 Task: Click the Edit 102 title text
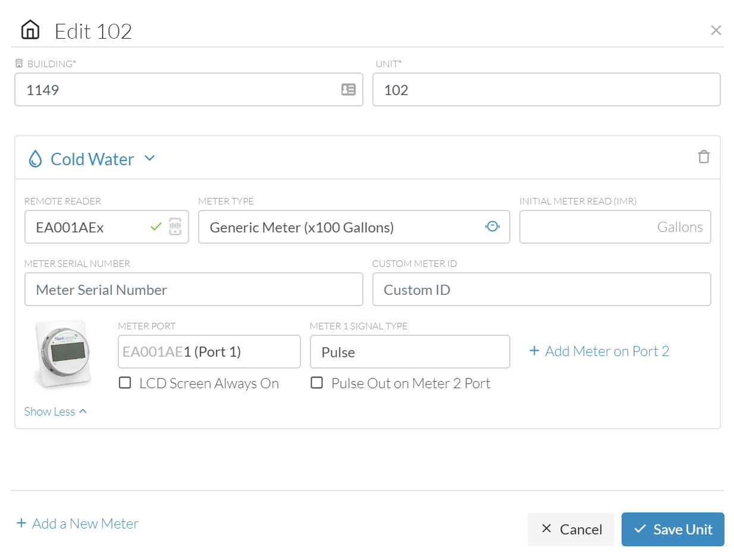[93, 31]
